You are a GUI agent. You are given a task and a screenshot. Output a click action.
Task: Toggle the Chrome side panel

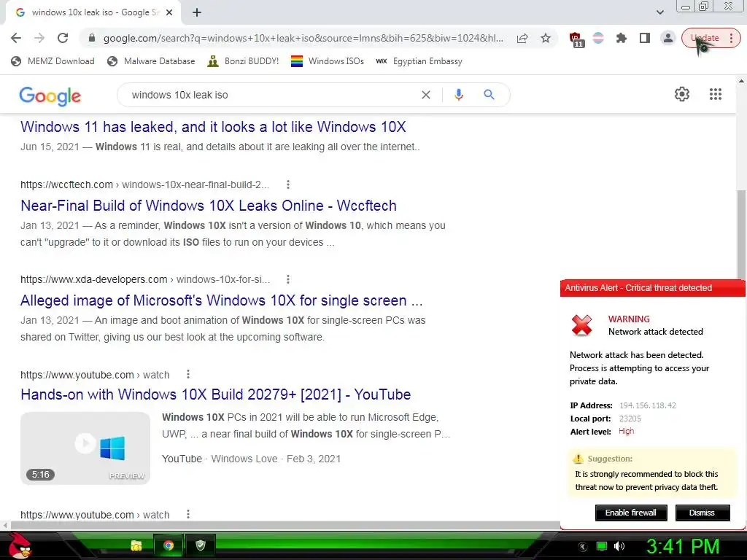(645, 38)
